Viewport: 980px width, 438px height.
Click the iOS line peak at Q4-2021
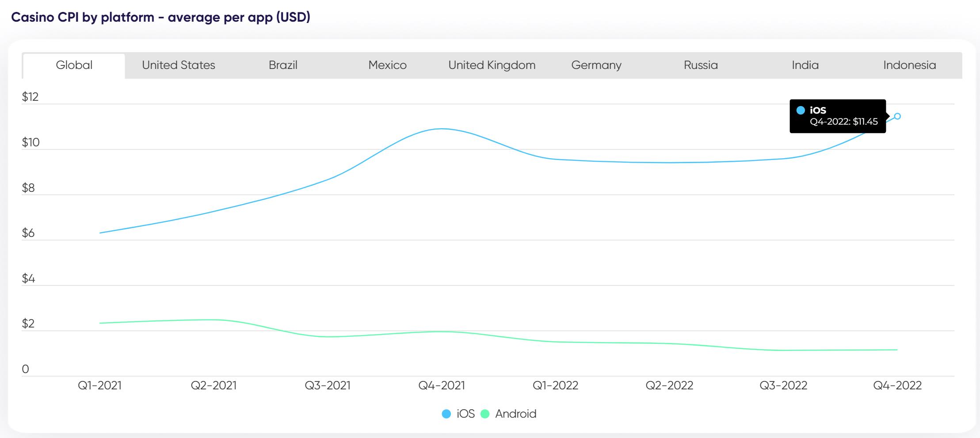(x=442, y=129)
